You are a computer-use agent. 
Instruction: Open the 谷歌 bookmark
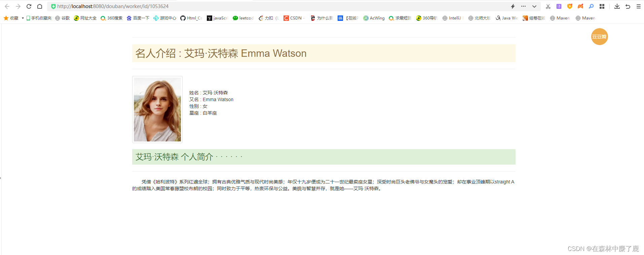coord(63,18)
